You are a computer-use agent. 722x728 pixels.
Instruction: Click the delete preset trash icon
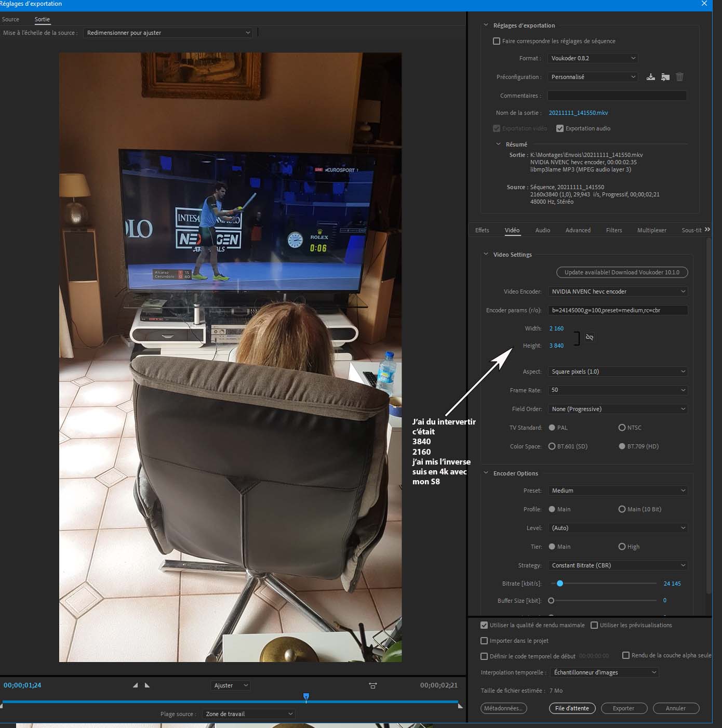click(x=679, y=77)
